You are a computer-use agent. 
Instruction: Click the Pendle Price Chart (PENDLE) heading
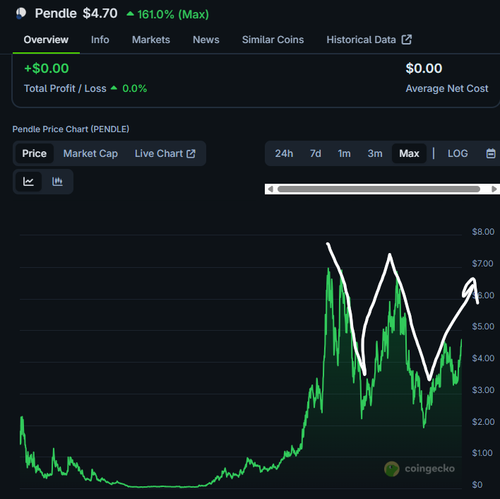click(71, 129)
